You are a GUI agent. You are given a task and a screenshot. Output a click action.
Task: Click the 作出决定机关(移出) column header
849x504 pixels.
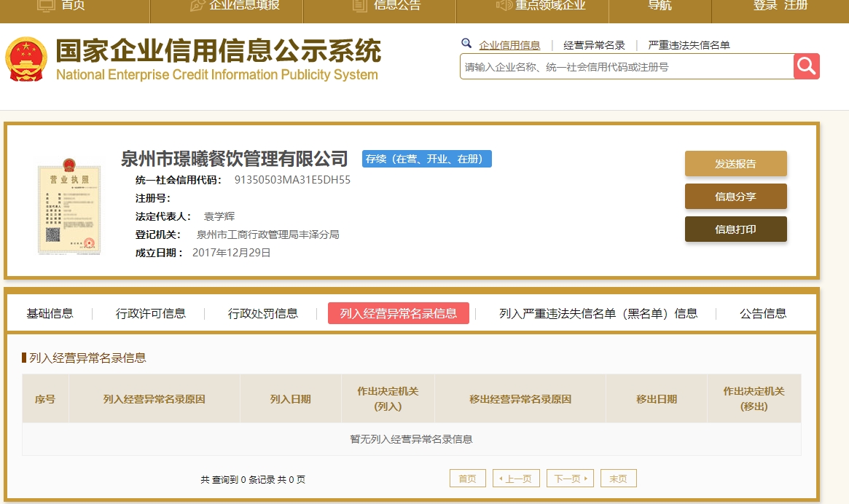[x=754, y=399]
